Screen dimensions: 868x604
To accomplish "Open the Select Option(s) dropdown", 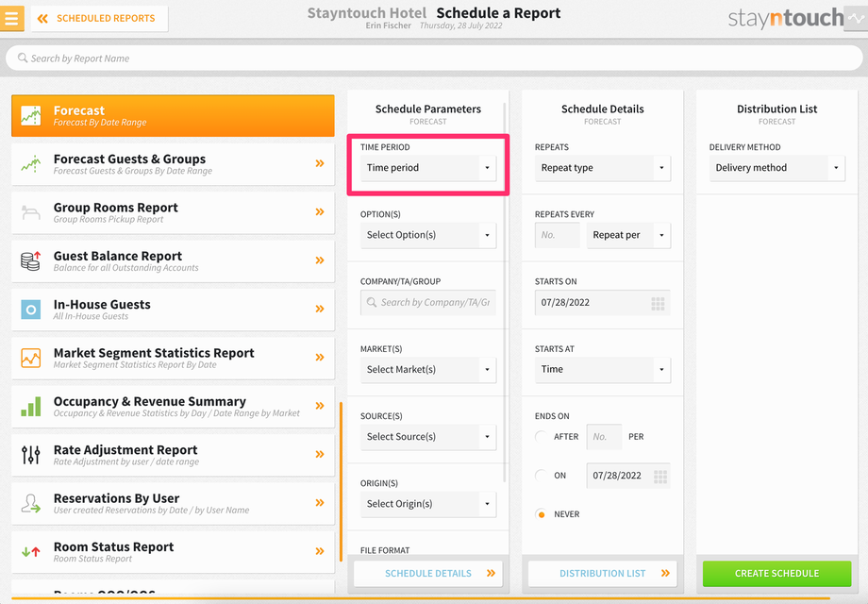I will coord(428,235).
